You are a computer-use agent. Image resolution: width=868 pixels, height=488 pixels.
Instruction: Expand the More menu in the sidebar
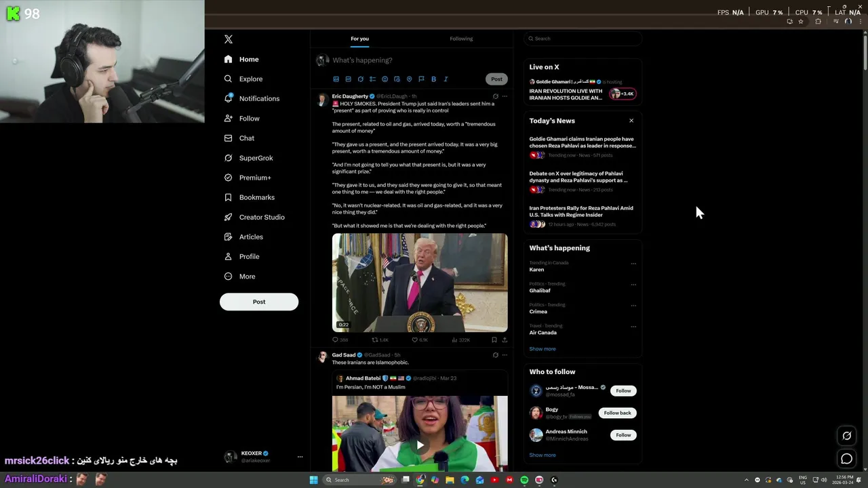point(239,277)
